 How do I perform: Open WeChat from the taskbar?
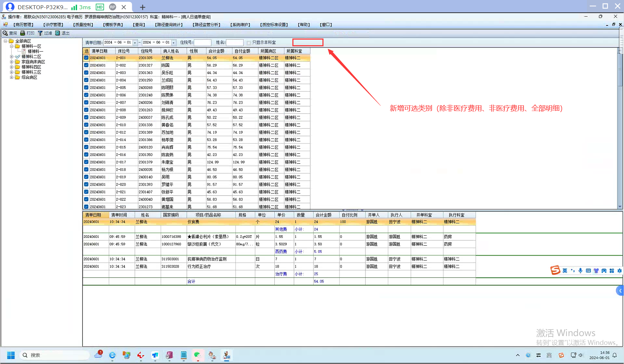(x=197, y=355)
